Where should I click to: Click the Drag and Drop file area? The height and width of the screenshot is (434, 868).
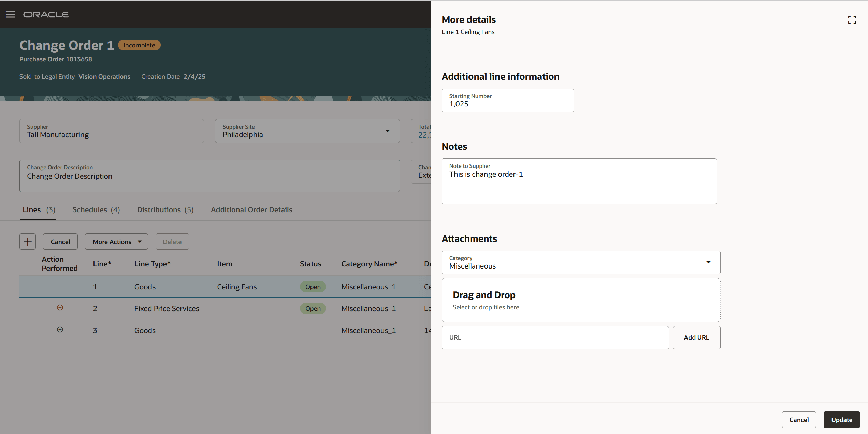coord(581,300)
